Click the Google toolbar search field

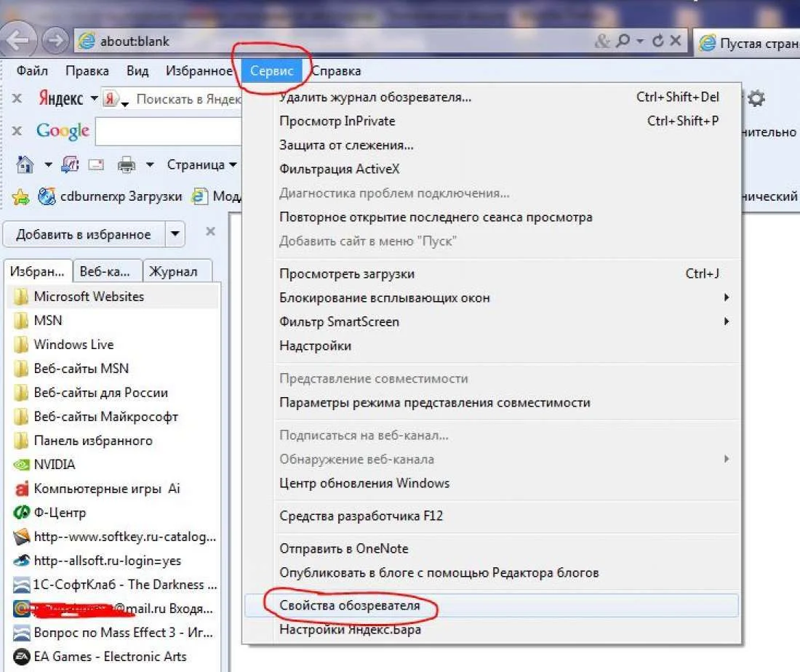(x=169, y=132)
